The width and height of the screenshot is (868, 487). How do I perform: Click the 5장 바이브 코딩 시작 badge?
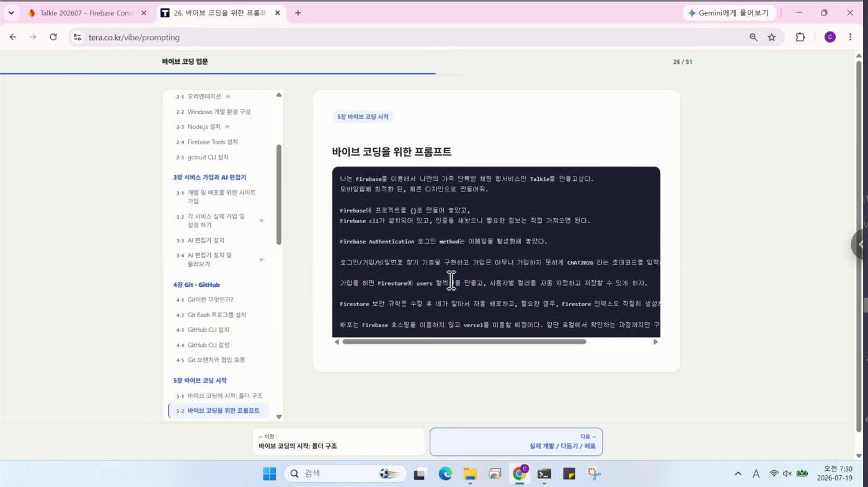pos(363,116)
